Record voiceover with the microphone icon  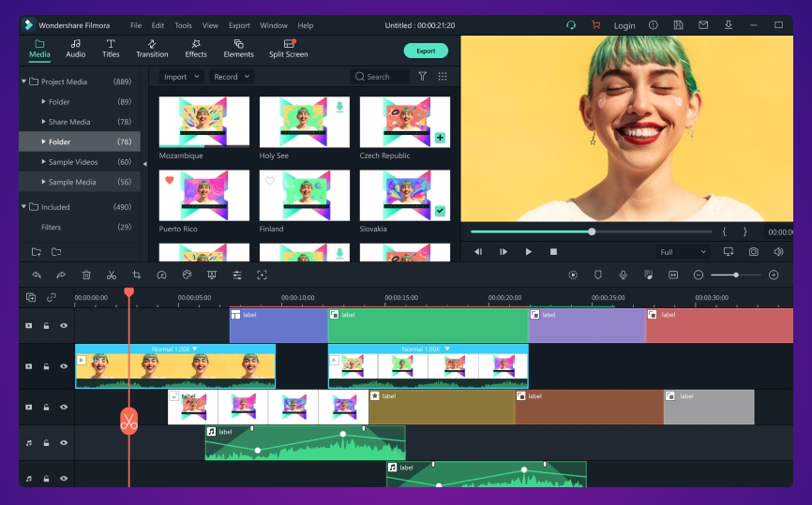point(623,275)
